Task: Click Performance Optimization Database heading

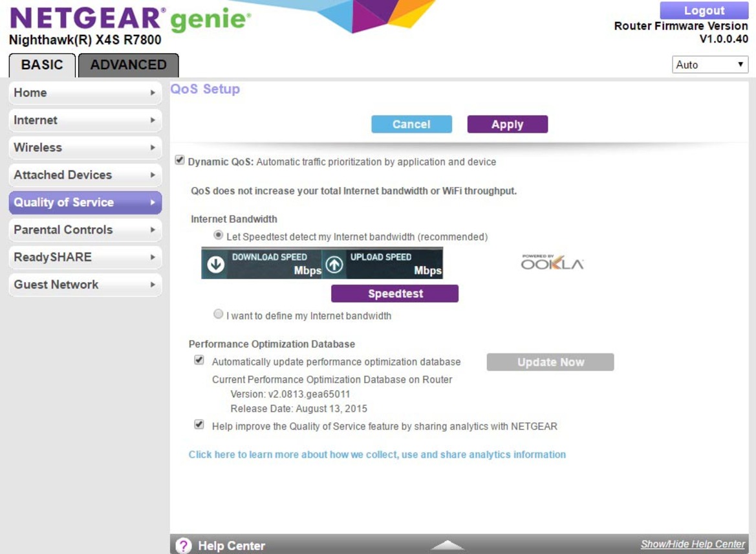Action: coord(272,344)
